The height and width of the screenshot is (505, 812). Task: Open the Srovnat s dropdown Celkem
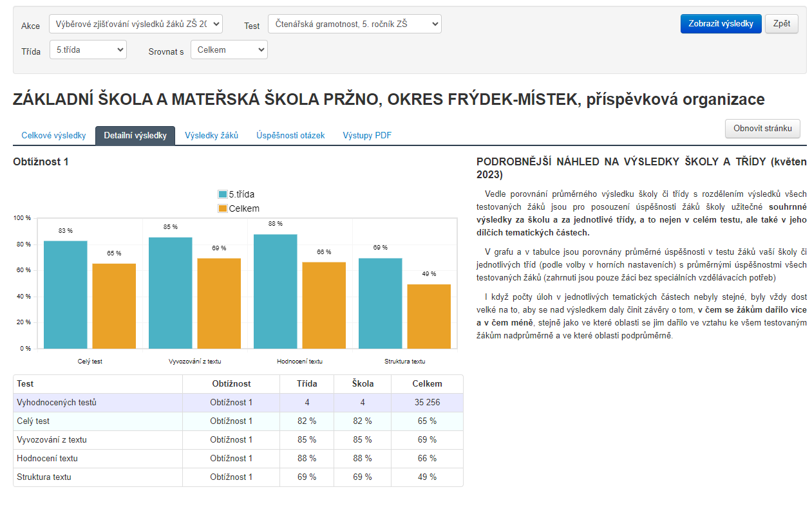[229, 50]
